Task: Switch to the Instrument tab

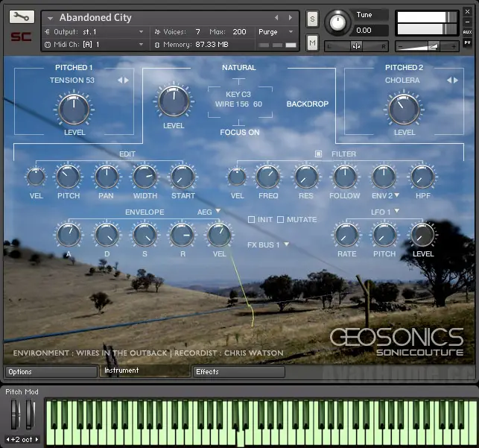Action: [x=145, y=370]
